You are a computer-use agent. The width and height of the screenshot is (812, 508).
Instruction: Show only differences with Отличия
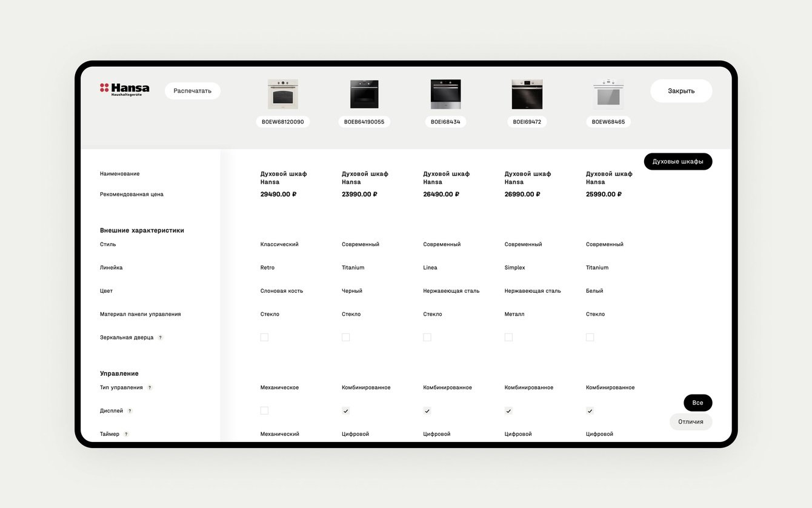point(691,422)
